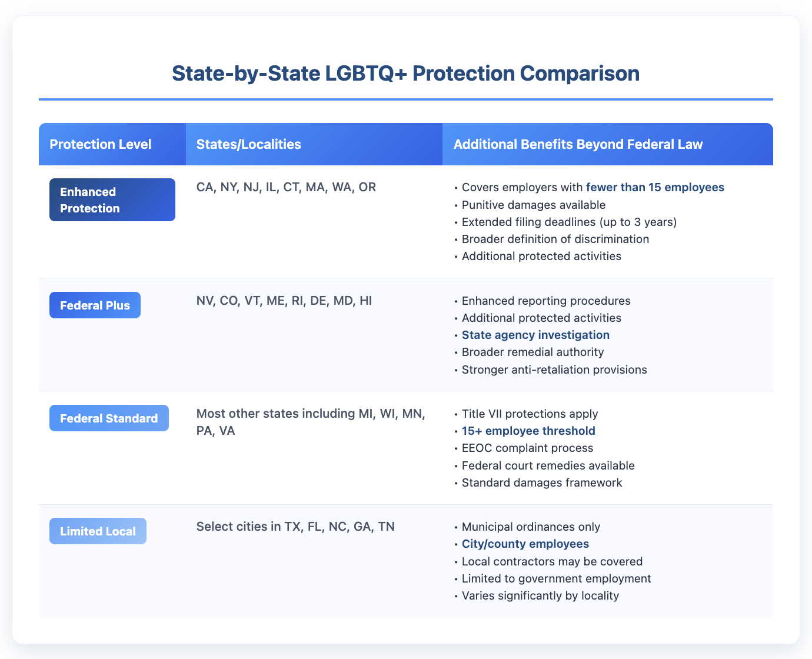Image resolution: width=812 pixels, height=659 pixels.
Task: Click the page title heading
Action: click(x=405, y=74)
